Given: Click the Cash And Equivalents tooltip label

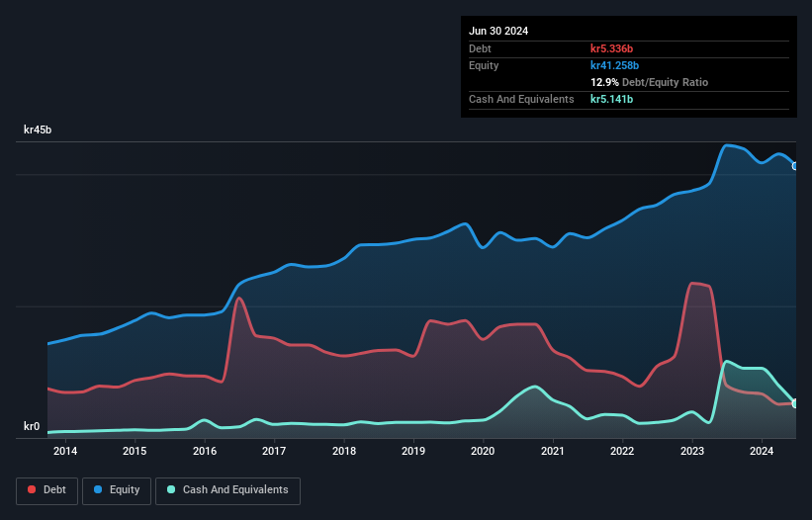Looking at the screenshot, I should 521,99.
